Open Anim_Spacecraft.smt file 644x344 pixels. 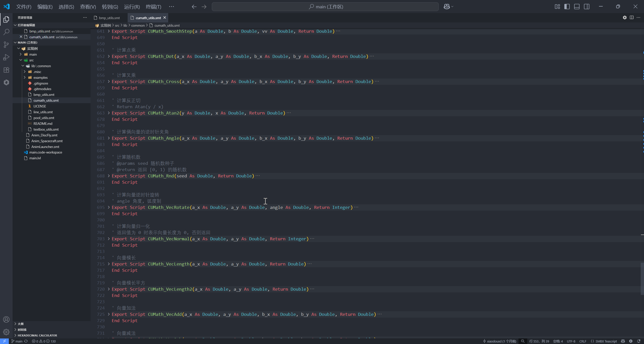pos(52,141)
